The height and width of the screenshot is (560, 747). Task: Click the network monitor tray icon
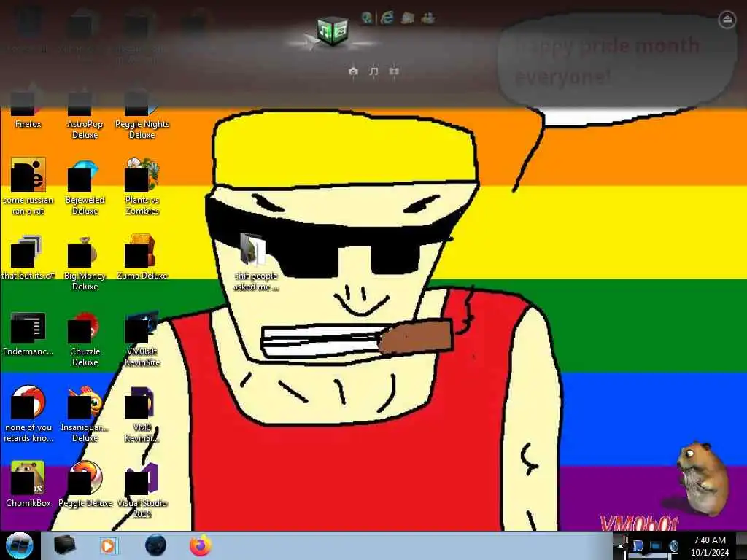pos(656,546)
